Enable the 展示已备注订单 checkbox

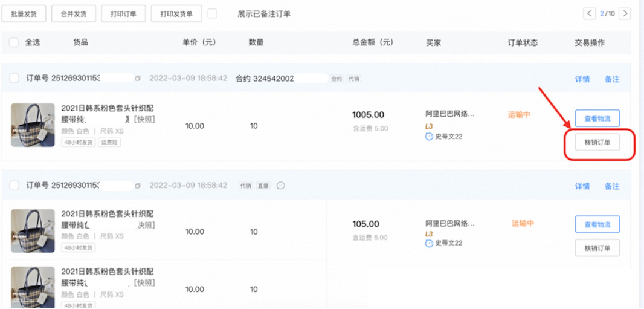(212, 13)
